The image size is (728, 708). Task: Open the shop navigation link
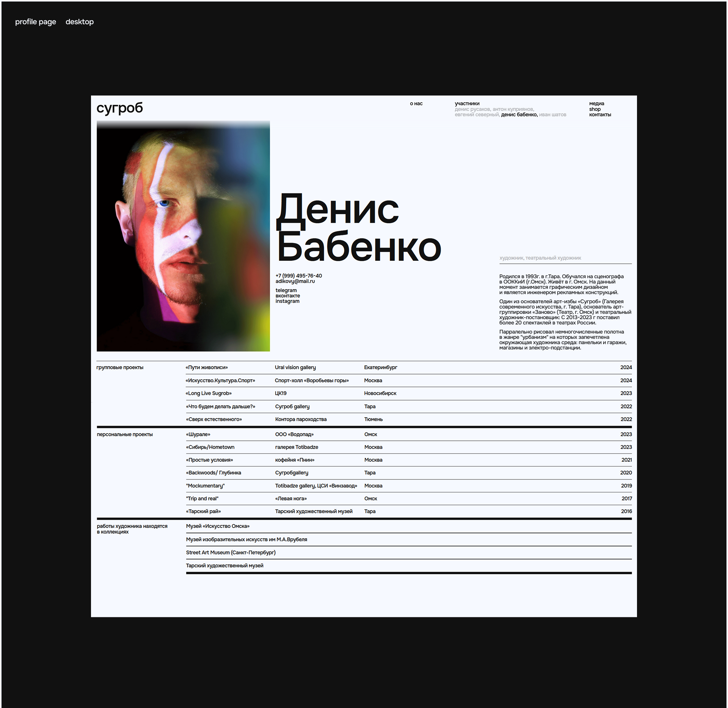595,109
